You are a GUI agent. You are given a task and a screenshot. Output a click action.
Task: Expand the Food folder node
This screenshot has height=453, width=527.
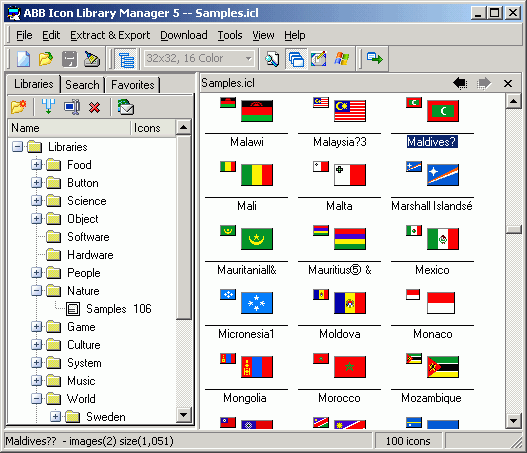click(36, 165)
